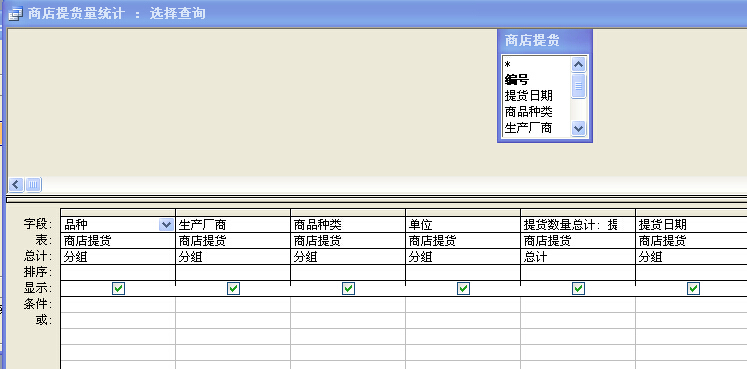Click the 分组 total cell under 品种
This screenshot has width=747, height=369.
point(118,257)
